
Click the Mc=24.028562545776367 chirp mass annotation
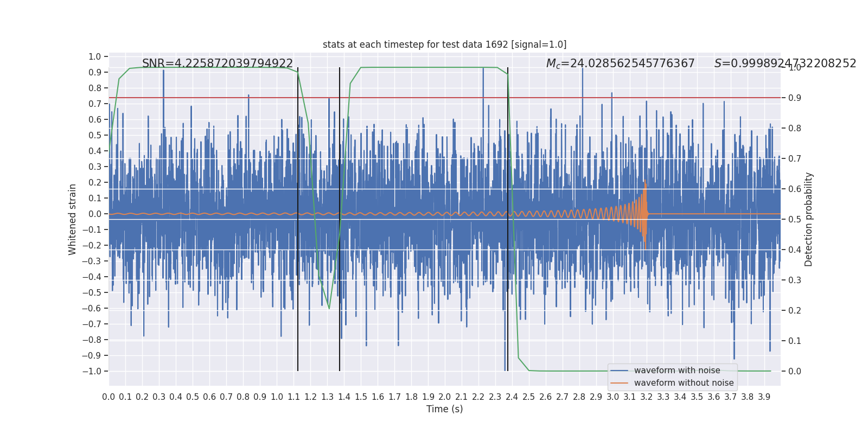[620, 63]
